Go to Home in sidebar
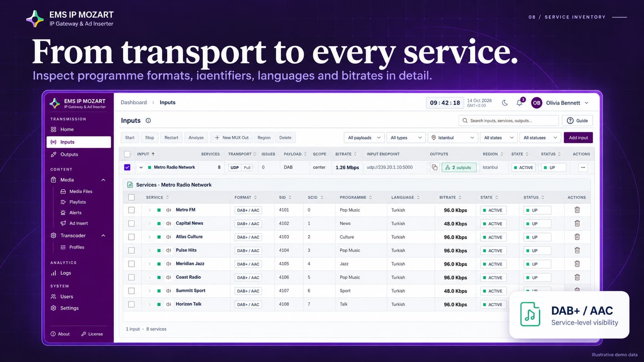The image size is (644, 362). point(79,129)
